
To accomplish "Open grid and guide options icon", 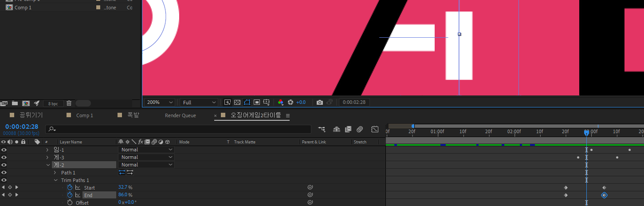I will pyautogui.click(x=267, y=102).
